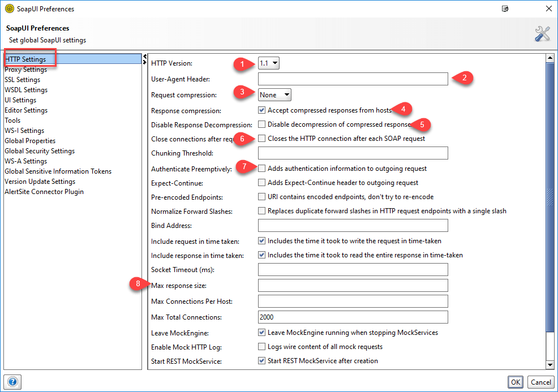The width and height of the screenshot is (558, 392).
Task: Click the wrench and screwdriver preferences icon
Action: pos(542,34)
